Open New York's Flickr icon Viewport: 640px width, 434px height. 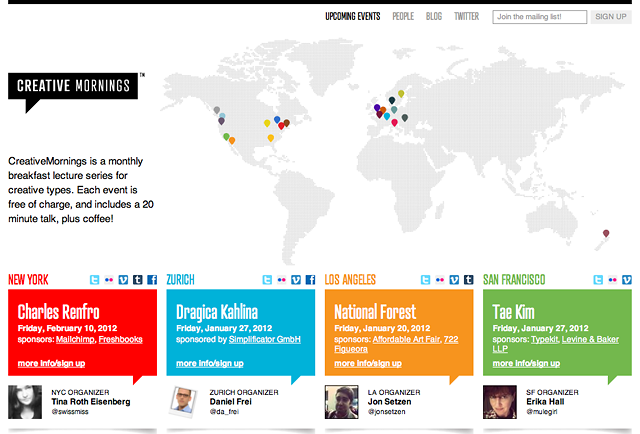point(109,280)
